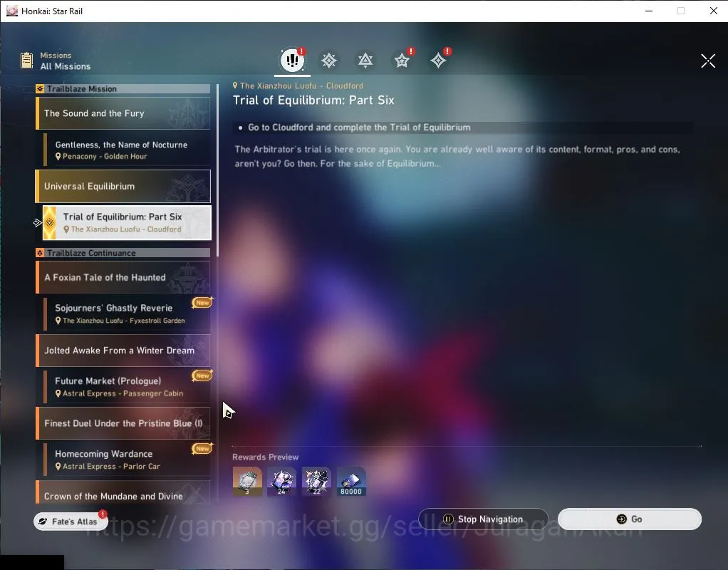Click the location pin in the mission detail header
The image size is (728, 570).
(235, 85)
